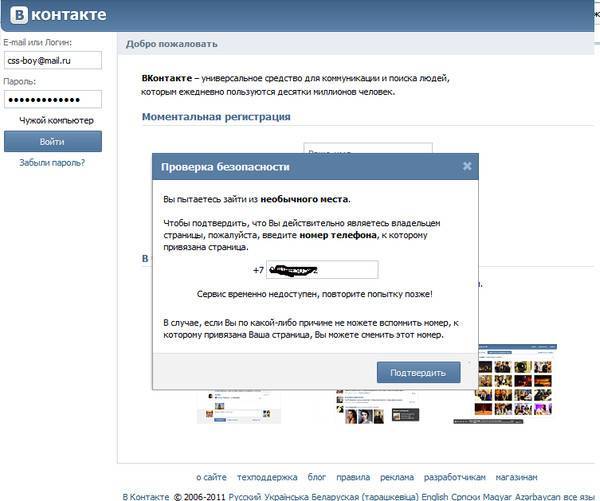Click the left profile wall preview thumbnail
Screen dimensions: 600x501
(239, 407)
